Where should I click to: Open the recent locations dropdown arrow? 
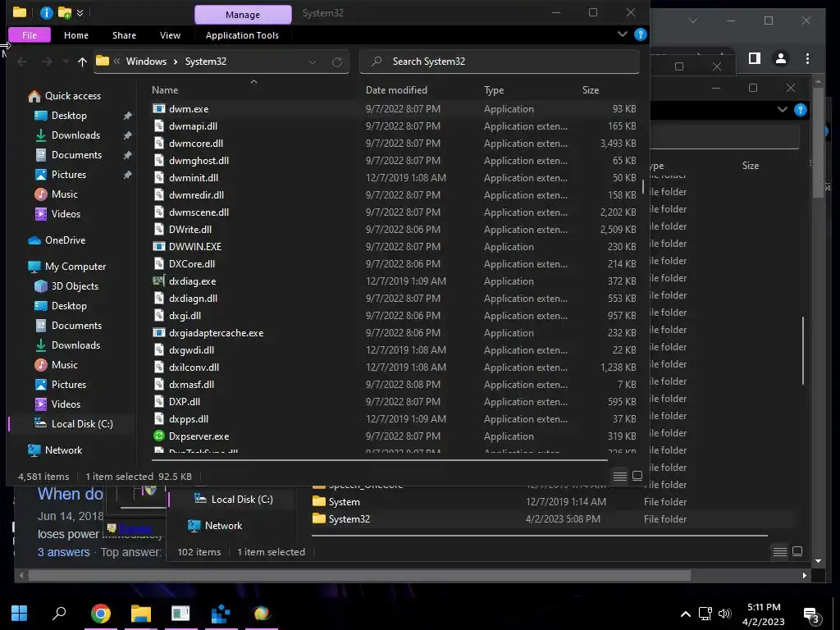point(66,62)
